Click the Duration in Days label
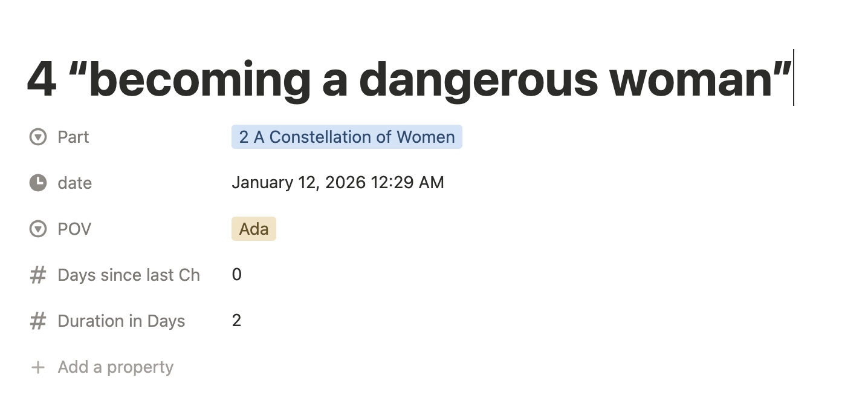Viewport: 868px width, 403px height. [121, 321]
